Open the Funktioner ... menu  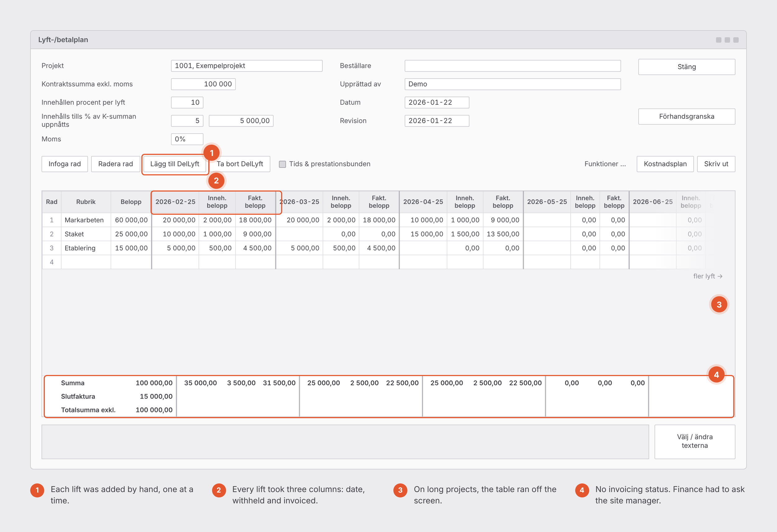click(x=605, y=164)
